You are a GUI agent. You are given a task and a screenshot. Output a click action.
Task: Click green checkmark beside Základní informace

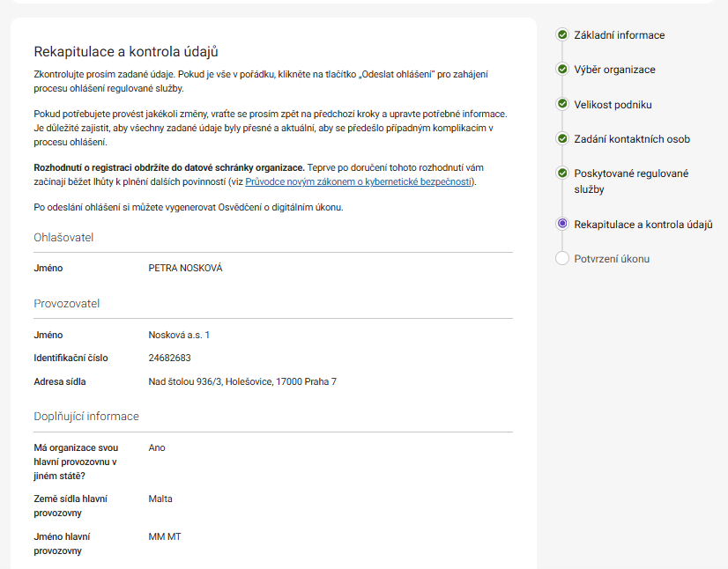coord(562,35)
